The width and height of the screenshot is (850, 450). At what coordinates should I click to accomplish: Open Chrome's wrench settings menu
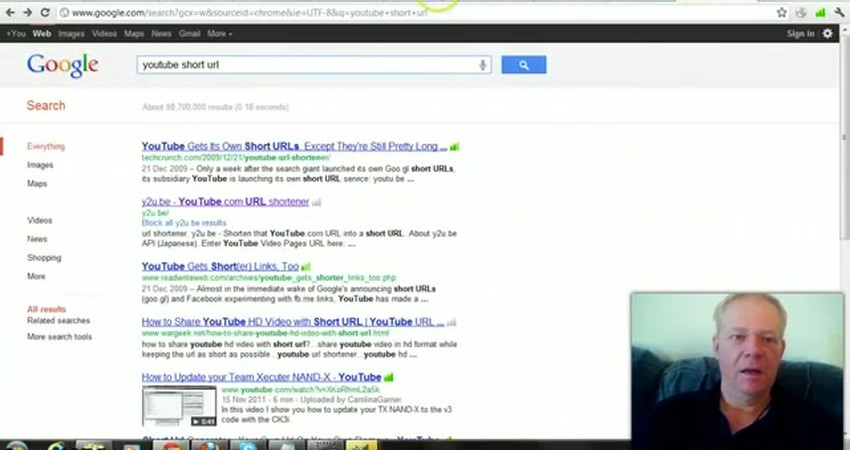point(837,13)
